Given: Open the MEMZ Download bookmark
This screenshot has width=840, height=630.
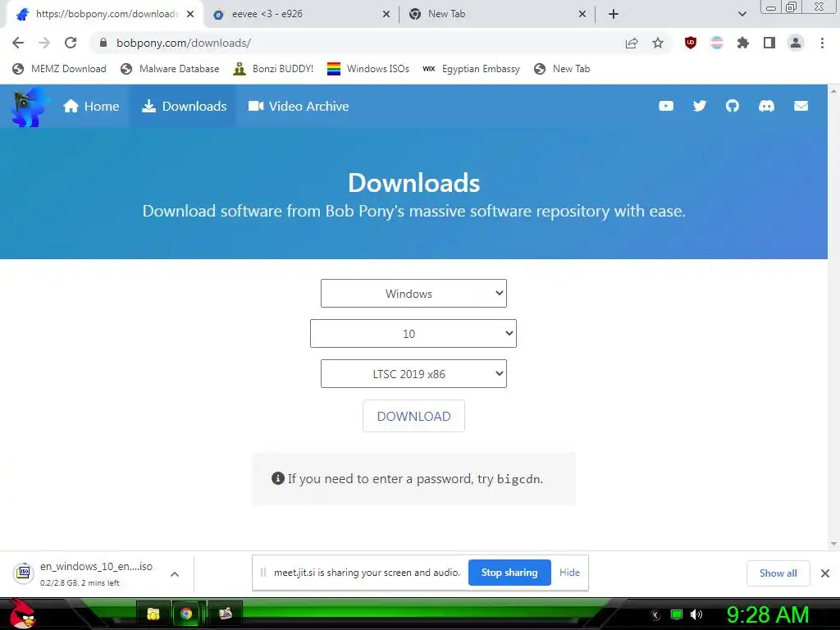Looking at the screenshot, I should coord(59,69).
